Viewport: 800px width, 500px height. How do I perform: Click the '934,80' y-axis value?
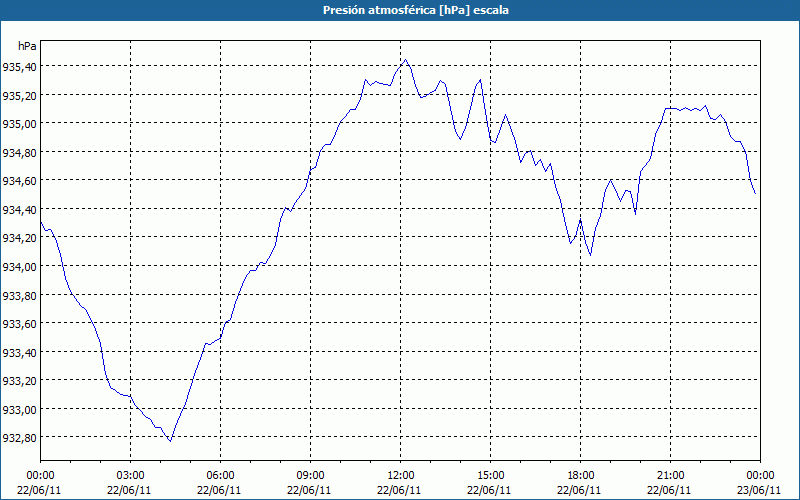click(x=18, y=152)
